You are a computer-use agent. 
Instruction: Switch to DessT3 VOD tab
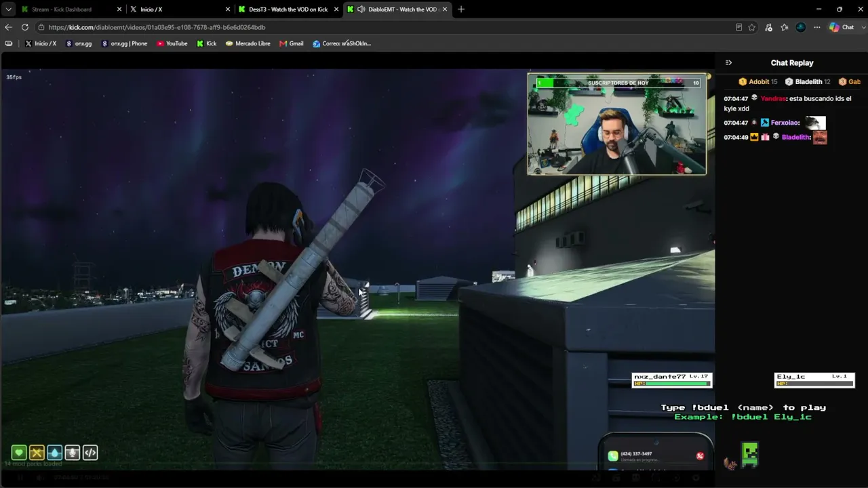click(289, 9)
